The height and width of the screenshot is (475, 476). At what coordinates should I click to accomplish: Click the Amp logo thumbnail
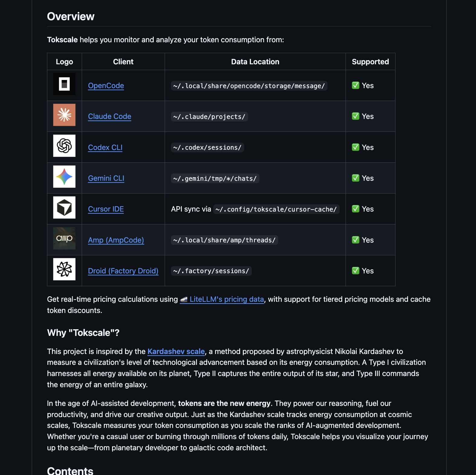(x=64, y=238)
